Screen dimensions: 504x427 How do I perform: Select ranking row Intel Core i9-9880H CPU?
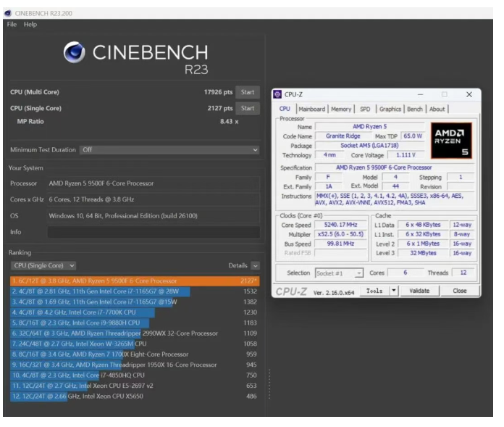135,323
